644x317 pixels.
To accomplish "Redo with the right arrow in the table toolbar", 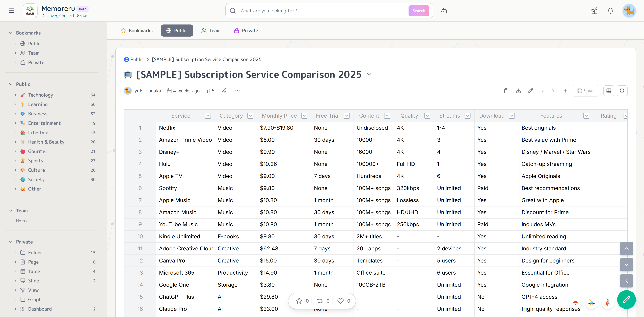I will (x=553, y=91).
